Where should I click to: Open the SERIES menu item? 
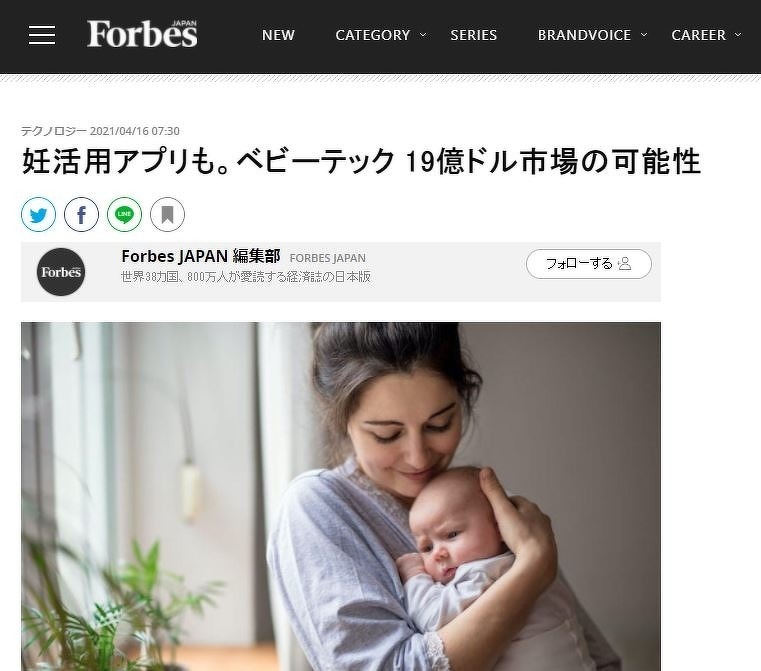pos(474,35)
